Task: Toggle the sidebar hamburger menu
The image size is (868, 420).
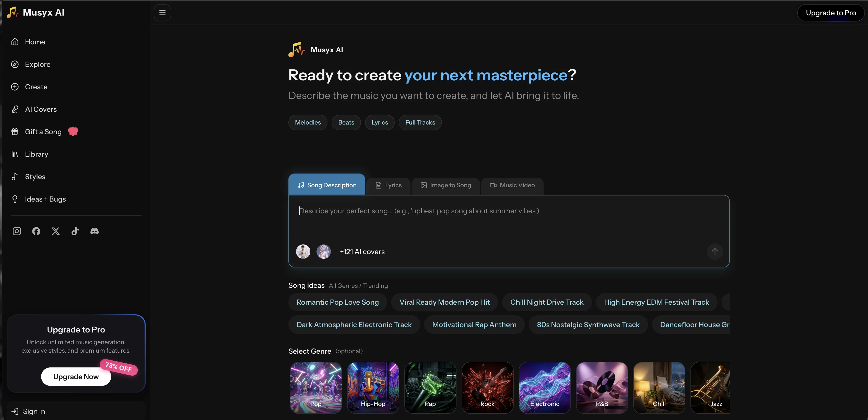Action: point(162,13)
